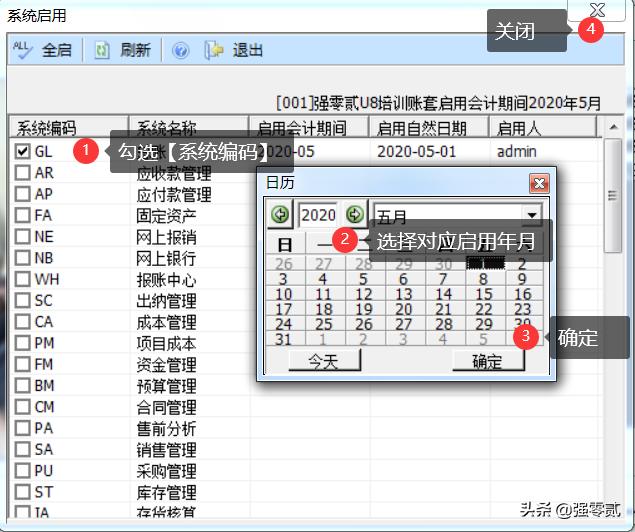Click the 退出 label in toolbar
The image size is (635, 532).
point(247,51)
